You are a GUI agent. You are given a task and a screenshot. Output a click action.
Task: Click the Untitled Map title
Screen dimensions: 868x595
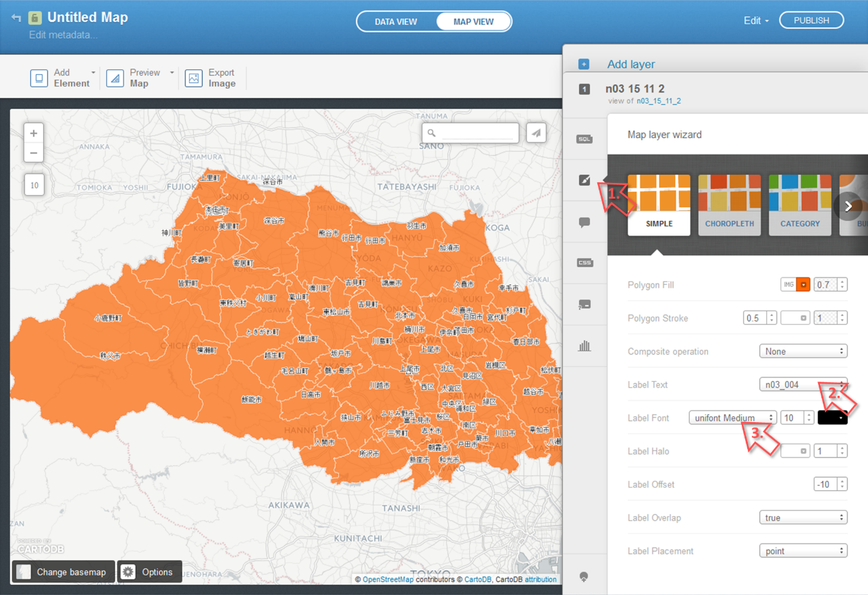[88, 18]
